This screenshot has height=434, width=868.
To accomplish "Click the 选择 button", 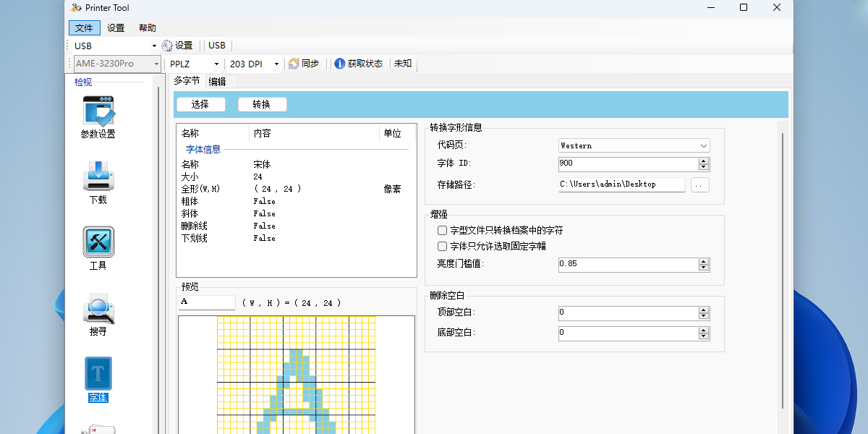I will 200,104.
